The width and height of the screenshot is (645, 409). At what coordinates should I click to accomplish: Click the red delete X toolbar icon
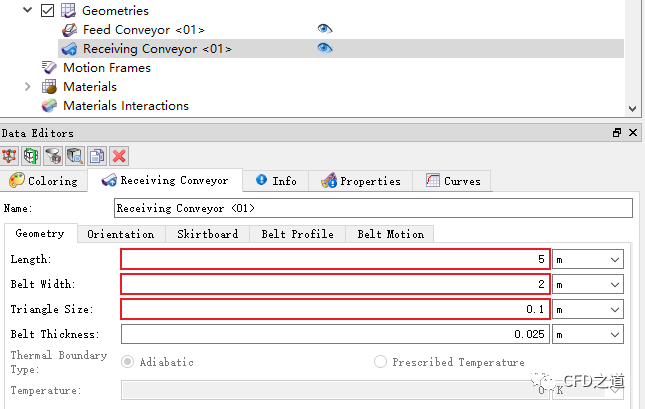click(x=119, y=155)
